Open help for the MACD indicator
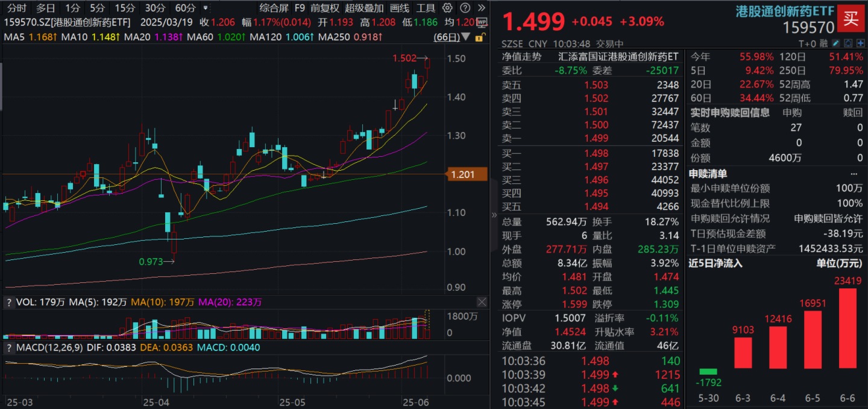The height and width of the screenshot is (409, 868). pos(9,348)
